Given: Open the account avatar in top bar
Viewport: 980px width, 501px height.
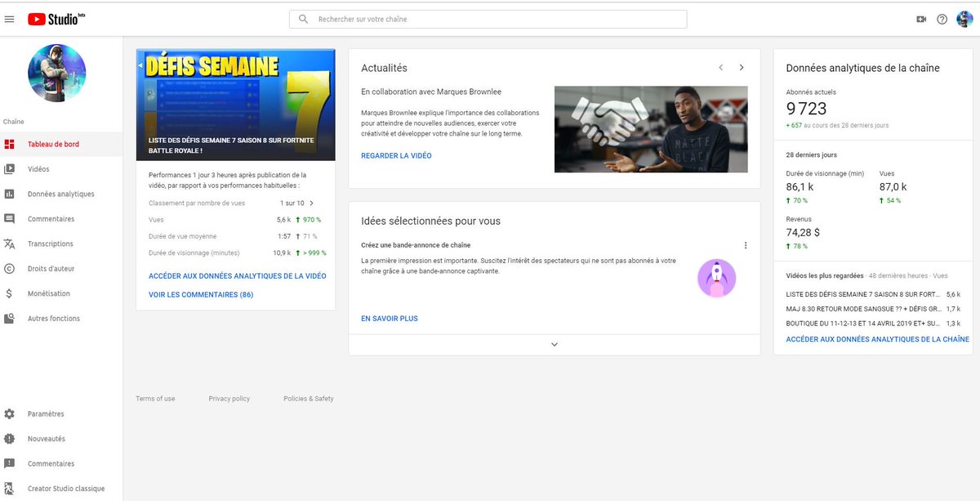Looking at the screenshot, I should point(964,19).
